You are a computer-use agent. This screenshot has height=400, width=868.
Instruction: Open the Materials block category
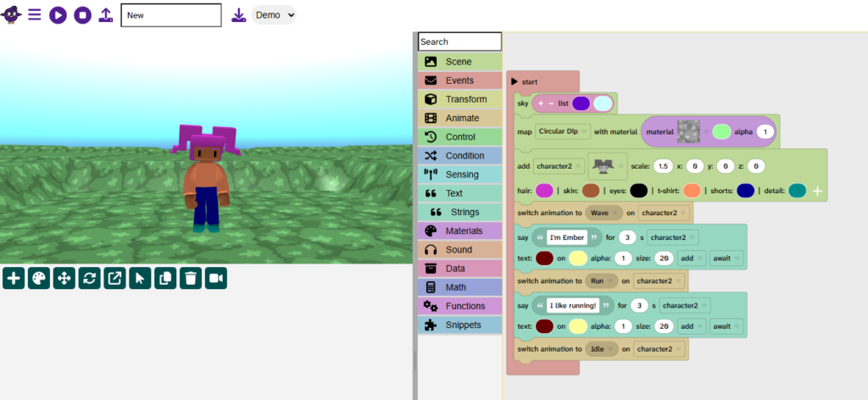tap(460, 231)
